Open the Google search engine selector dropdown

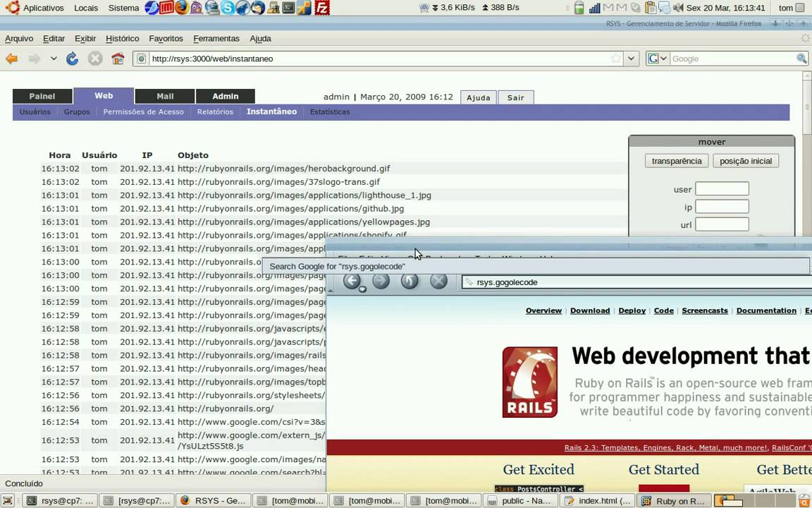[x=658, y=59]
